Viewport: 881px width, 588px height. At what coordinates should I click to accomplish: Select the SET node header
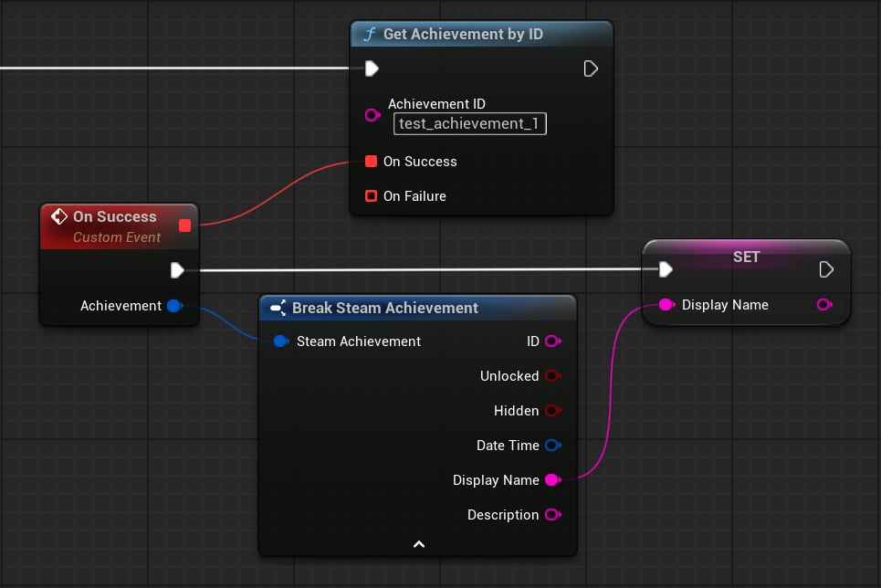point(746,257)
